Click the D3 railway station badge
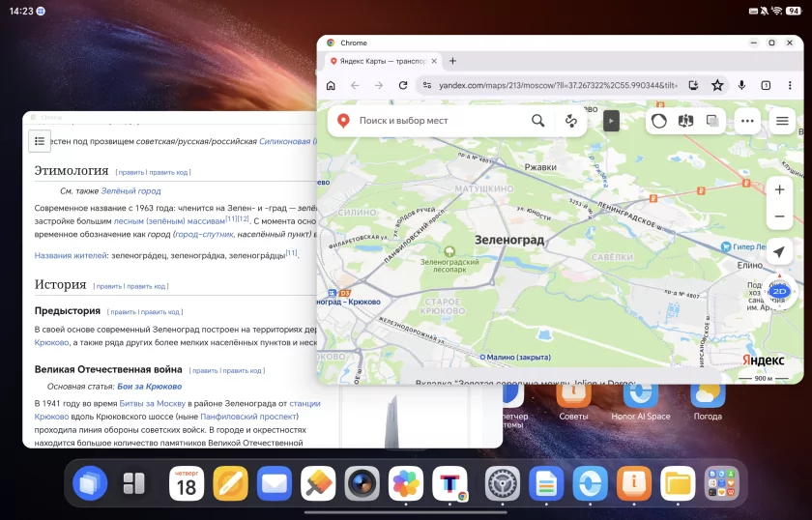The image size is (812, 520). [344, 293]
